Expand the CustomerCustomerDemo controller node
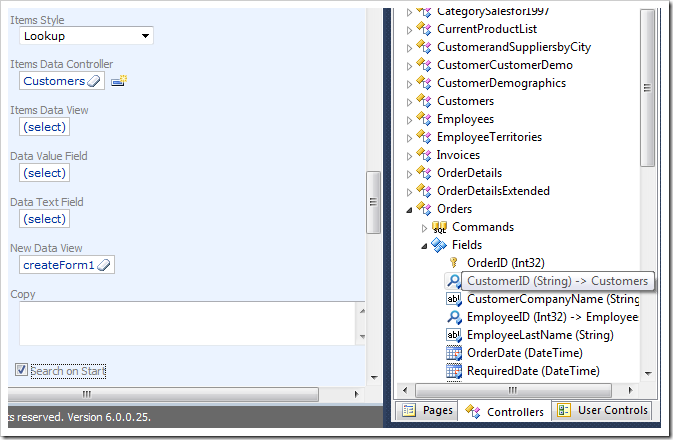Viewport: 673px width, 440px height. tap(409, 66)
